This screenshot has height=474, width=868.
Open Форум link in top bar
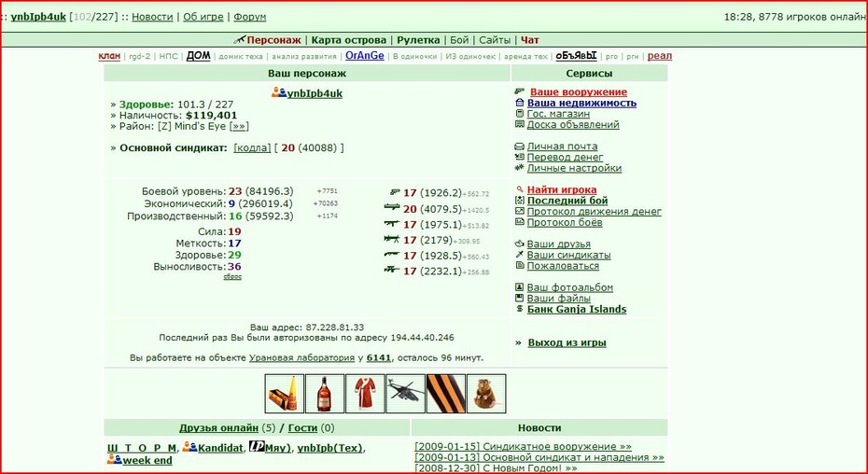pos(249,17)
